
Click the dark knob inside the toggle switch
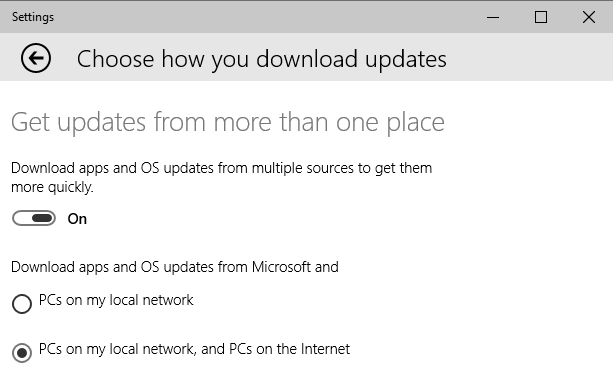pos(43,218)
